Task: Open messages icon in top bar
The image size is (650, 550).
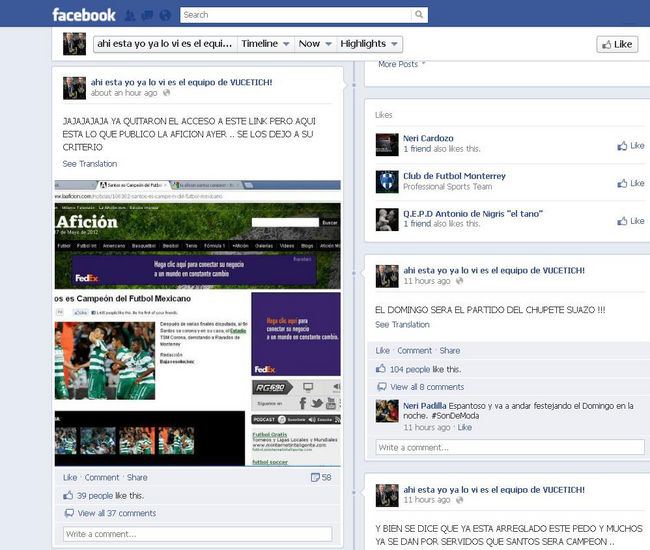Action: [147, 15]
